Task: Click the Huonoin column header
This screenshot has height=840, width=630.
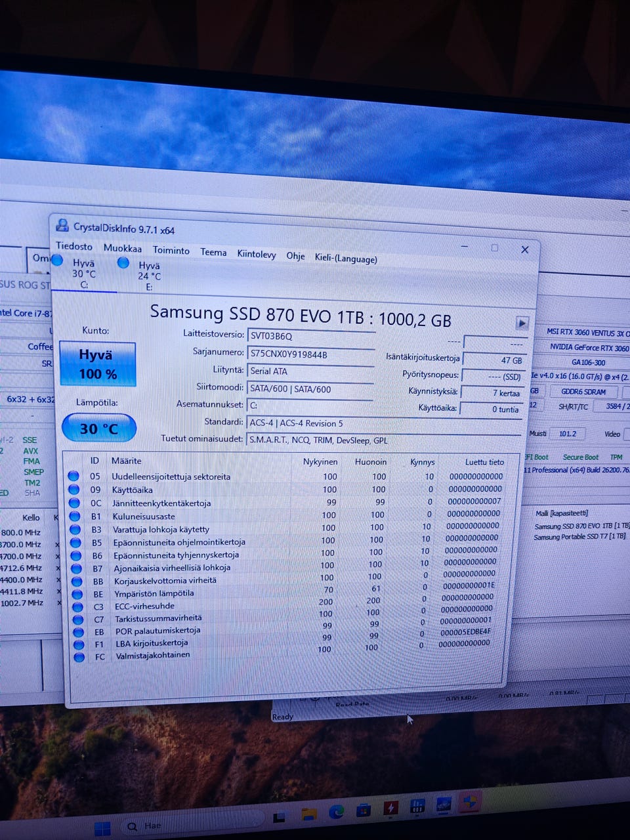Action: coord(371,461)
